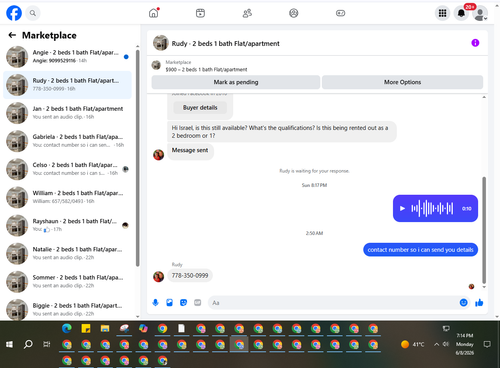Click Rudy's avatar in the chat header

click(x=161, y=43)
